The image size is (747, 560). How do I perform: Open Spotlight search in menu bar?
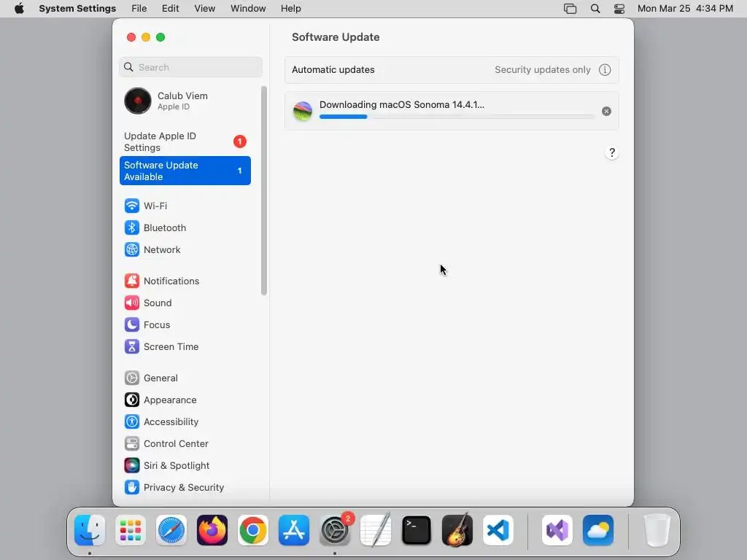click(595, 9)
